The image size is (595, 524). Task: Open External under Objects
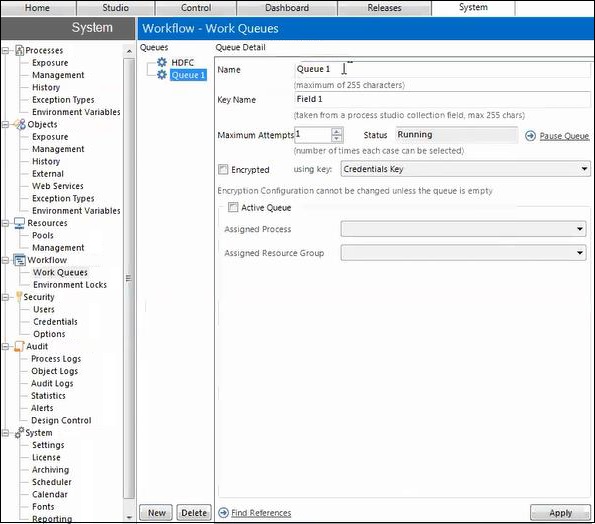[x=48, y=174]
